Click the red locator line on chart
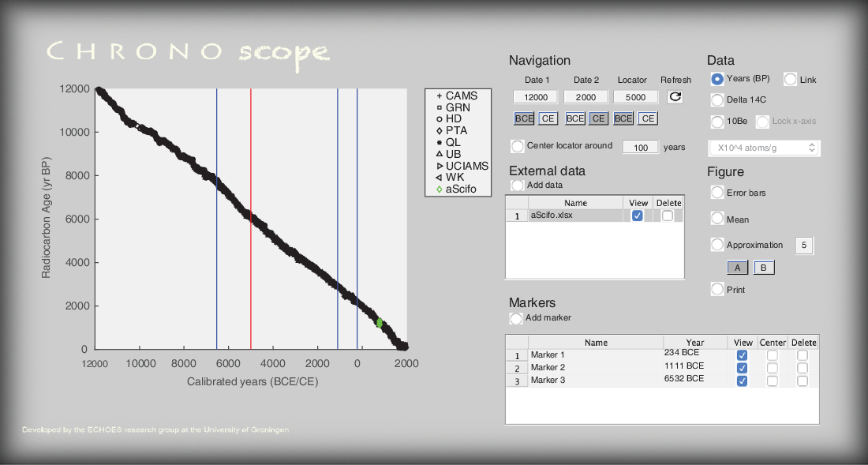Screen dimensions: 868x465 point(251,221)
